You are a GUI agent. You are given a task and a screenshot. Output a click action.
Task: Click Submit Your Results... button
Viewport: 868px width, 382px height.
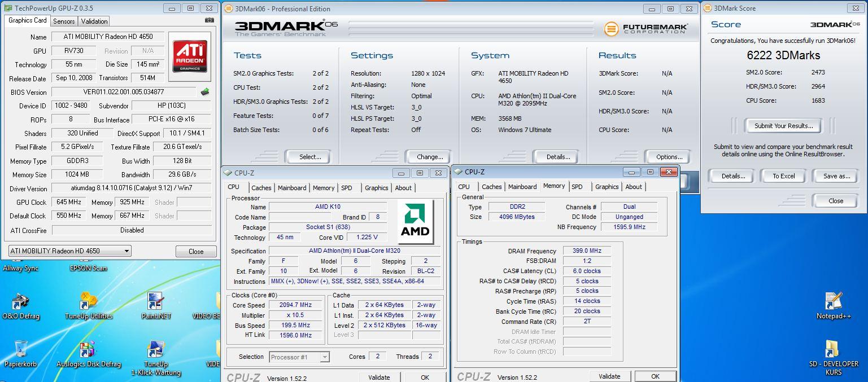click(x=783, y=126)
